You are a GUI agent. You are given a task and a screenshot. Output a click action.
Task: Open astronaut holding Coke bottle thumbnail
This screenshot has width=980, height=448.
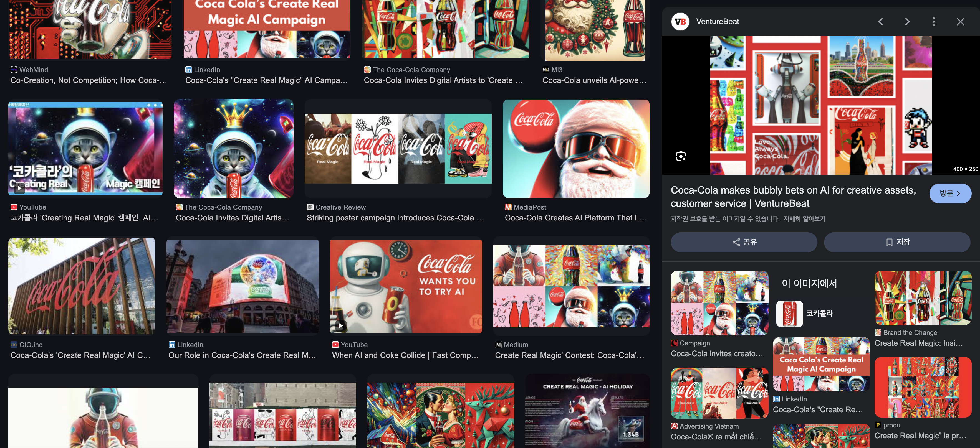(x=103, y=418)
